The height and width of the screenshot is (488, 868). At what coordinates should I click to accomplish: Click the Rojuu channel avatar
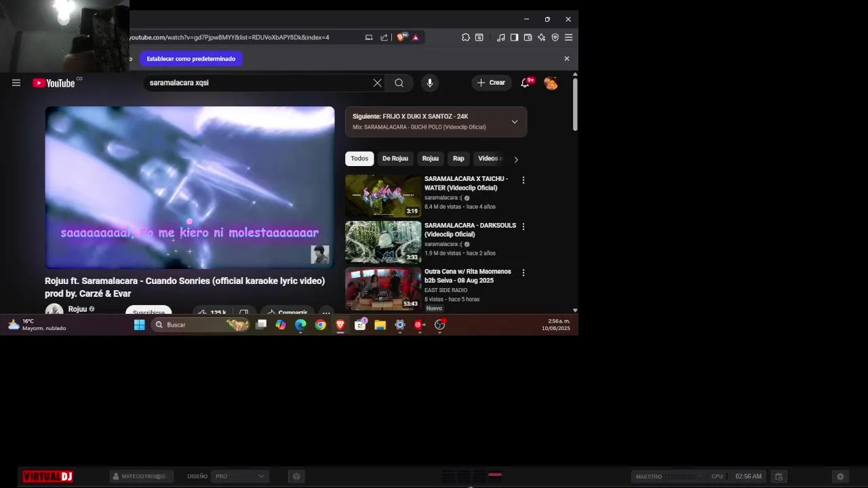pos(54,309)
